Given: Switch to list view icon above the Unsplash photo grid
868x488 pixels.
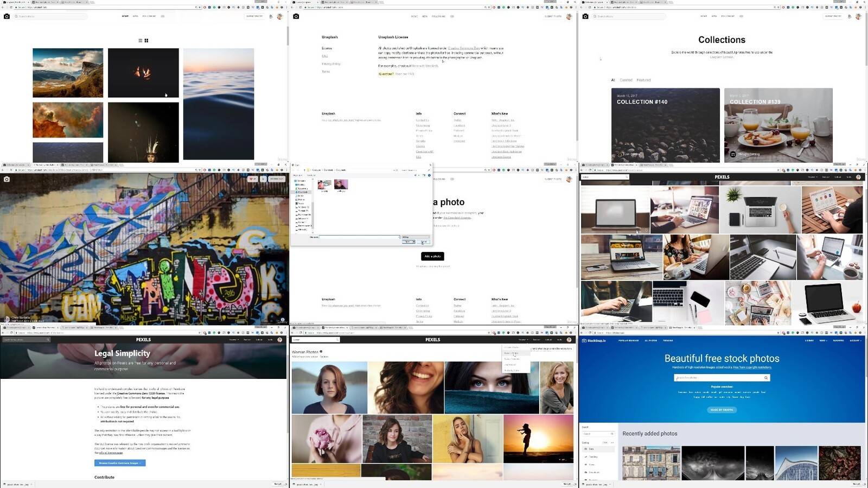Looking at the screenshot, I should click(x=141, y=40).
